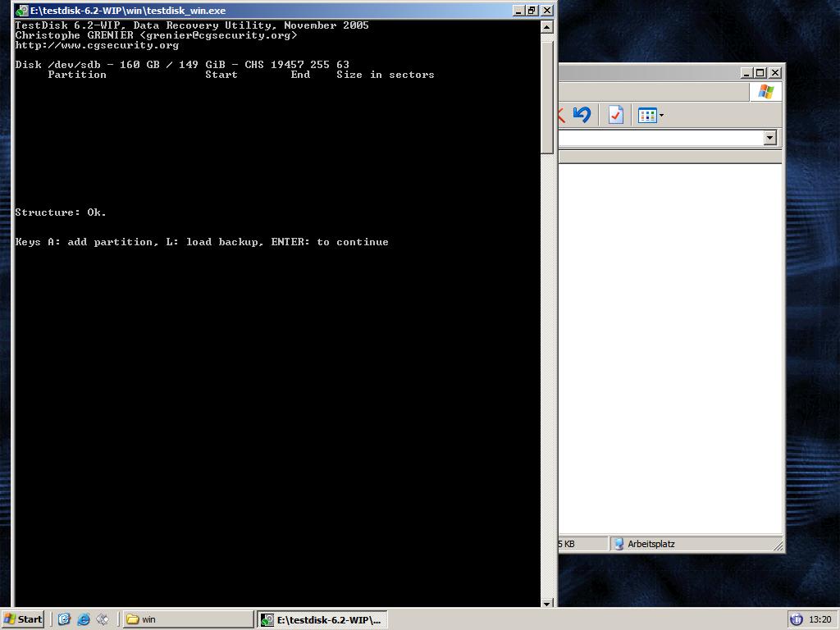Click the 'Disk /dev/sdb - 160 GB' line
Viewport: 840px width, 630px height.
tap(182, 64)
